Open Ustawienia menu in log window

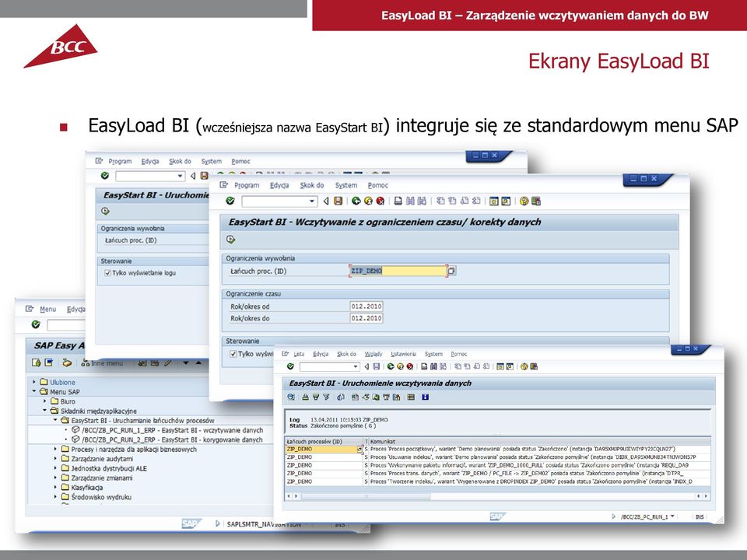click(x=403, y=354)
